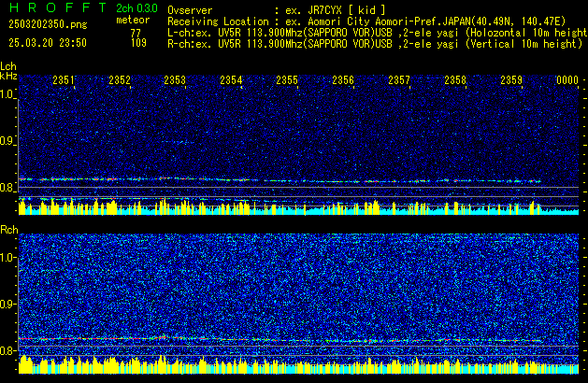Select the callsign 'JR7CYX [ kid ]'
Screen dimensions: 588x383
pos(347,10)
